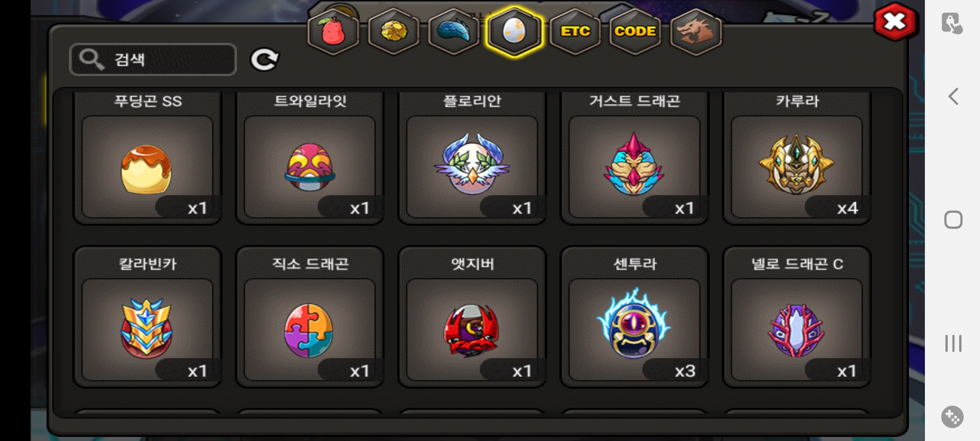Viewport: 980px width, 441px height.
Task: Choose the 센투라 flaming eye egg
Action: (x=635, y=317)
